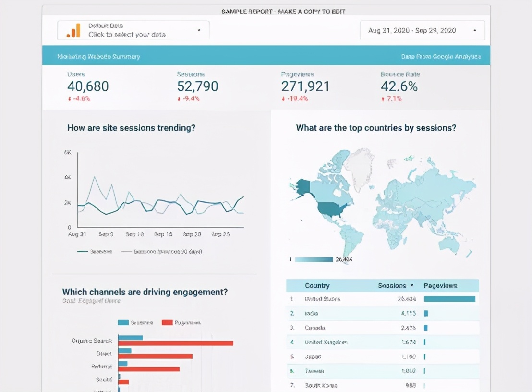Open the Default Data source selector
532x392 pixels.
(133, 30)
